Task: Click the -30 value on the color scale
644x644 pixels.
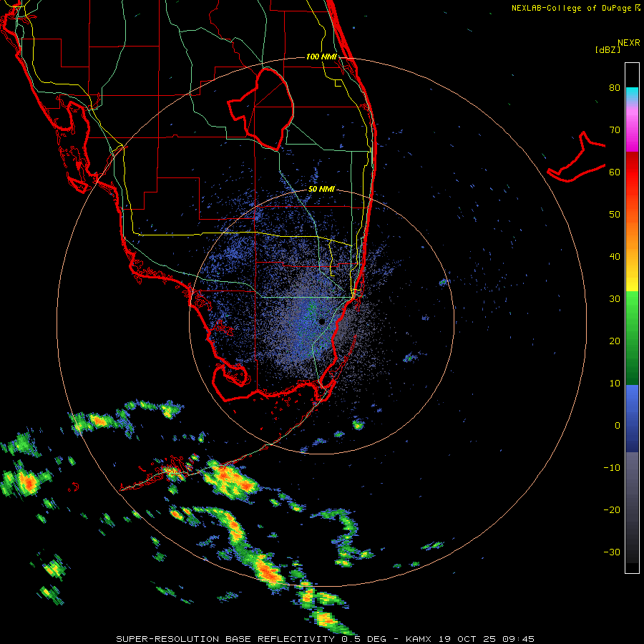Action: [x=612, y=552]
